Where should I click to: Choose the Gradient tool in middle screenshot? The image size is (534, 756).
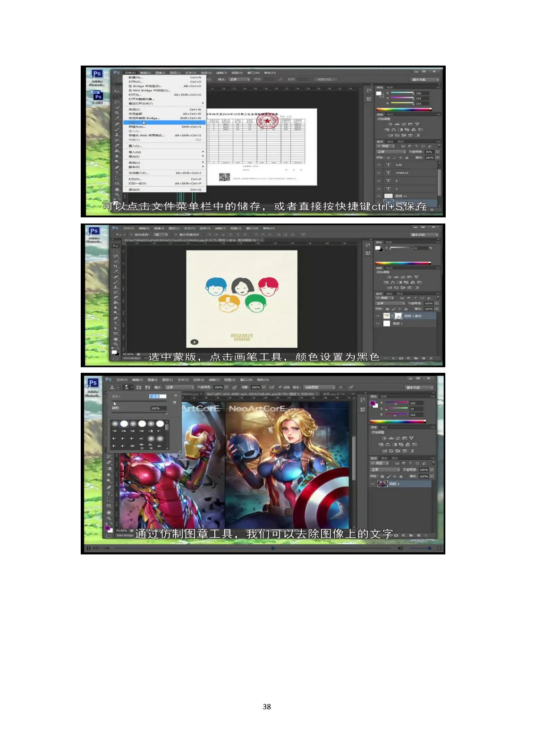[x=116, y=303]
